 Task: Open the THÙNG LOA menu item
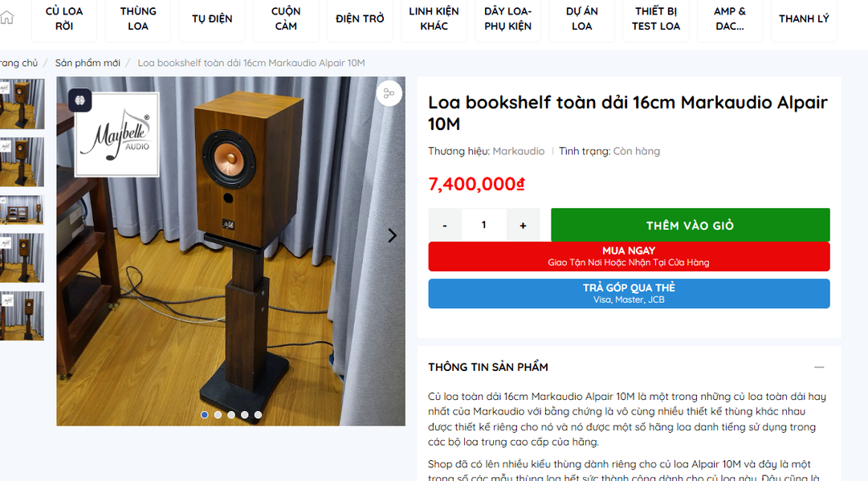(138, 18)
